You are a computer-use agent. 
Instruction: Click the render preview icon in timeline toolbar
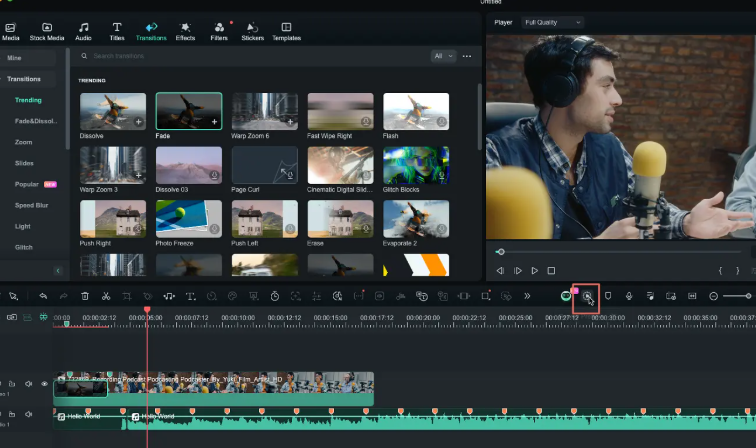click(x=587, y=296)
